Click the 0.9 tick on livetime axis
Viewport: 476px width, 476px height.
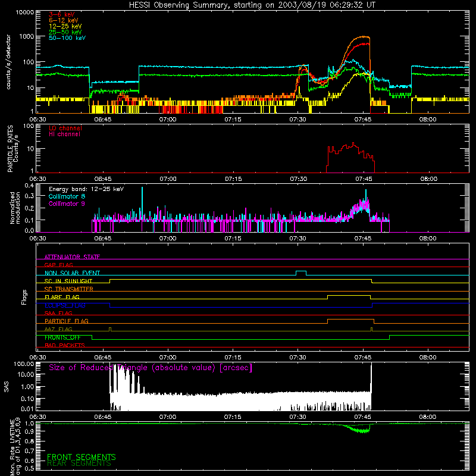29,431
